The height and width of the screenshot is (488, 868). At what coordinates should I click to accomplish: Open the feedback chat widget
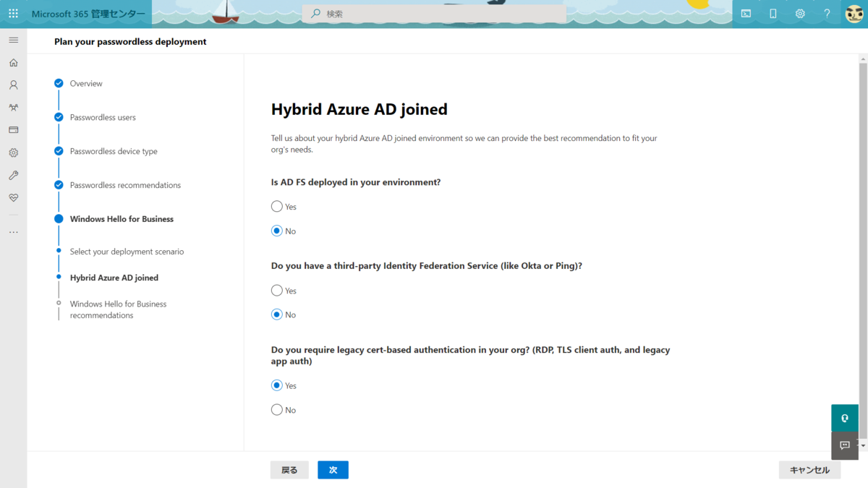tap(845, 445)
